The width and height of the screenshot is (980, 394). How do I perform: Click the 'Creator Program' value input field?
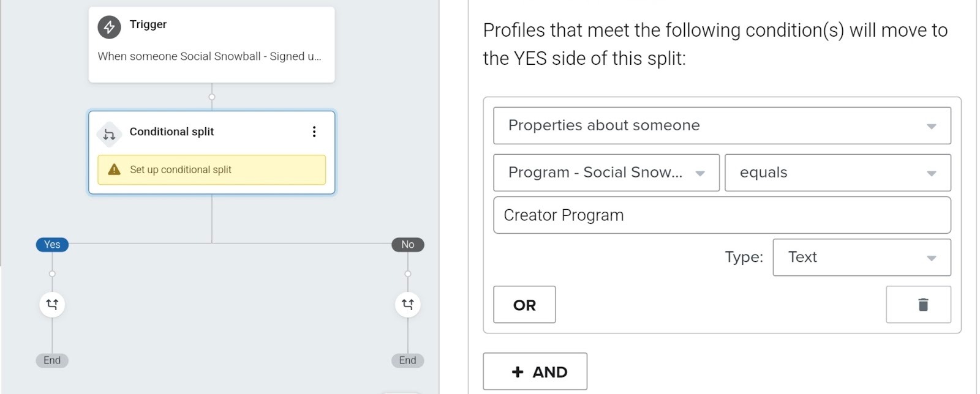click(x=723, y=215)
